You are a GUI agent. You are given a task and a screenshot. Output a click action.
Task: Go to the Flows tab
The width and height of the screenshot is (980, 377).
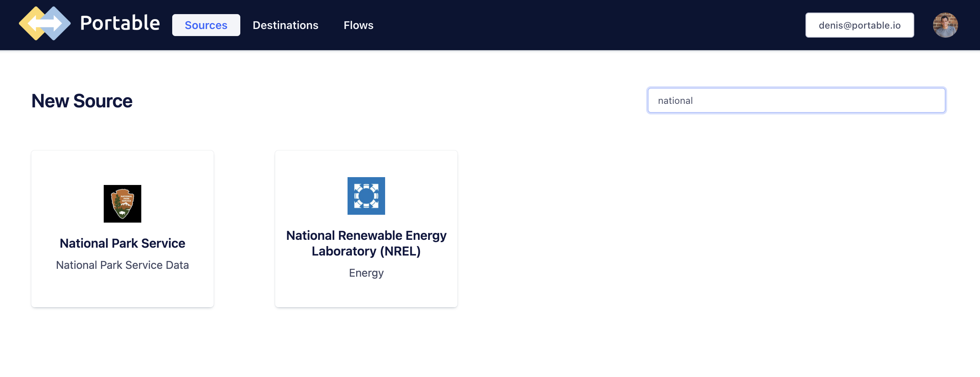coord(358,25)
